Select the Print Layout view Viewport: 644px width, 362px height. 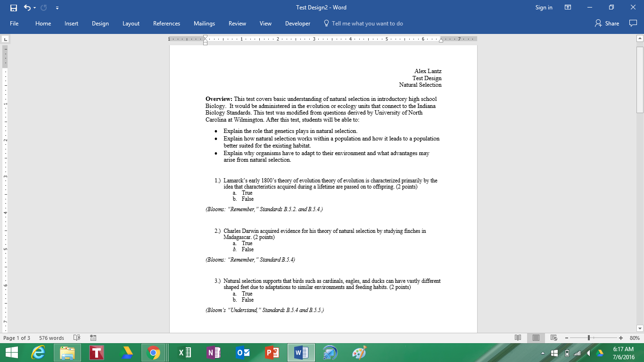pyautogui.click(x=536, y=338)
